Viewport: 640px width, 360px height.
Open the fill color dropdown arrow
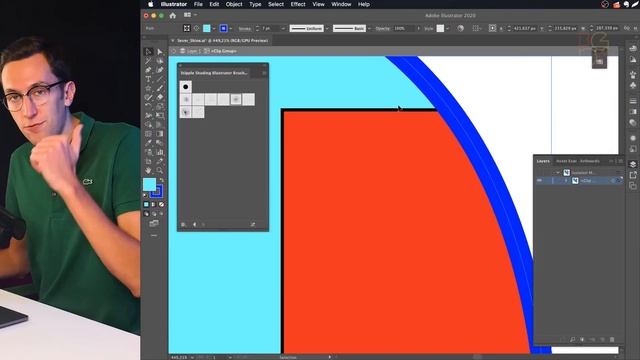(x=214, y=29)
